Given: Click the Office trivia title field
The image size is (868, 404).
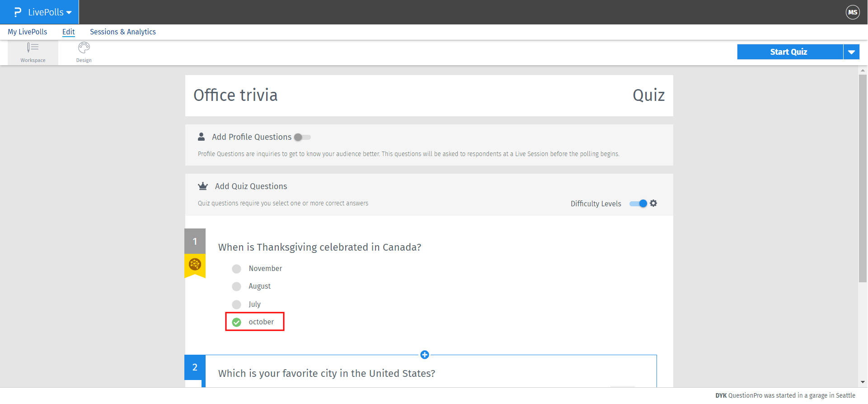Looking at the screenshot, I should pyautogui.click(x=235, y=95).
